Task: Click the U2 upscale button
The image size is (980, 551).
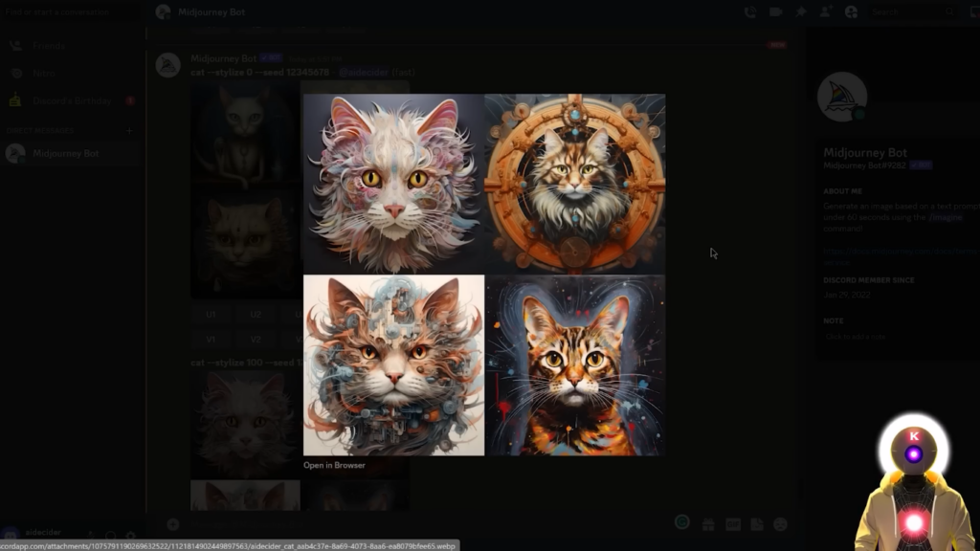Action: click(256, 314)
